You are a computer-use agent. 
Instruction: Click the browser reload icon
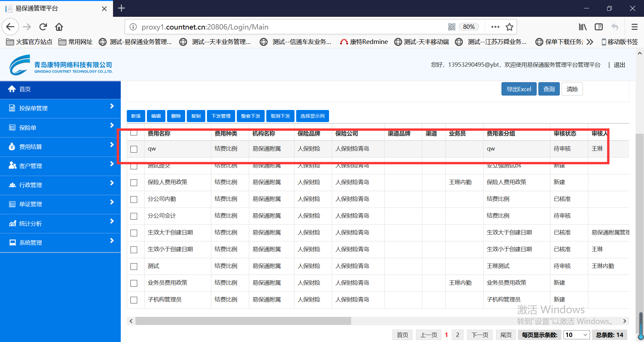(x=43, y=27)
